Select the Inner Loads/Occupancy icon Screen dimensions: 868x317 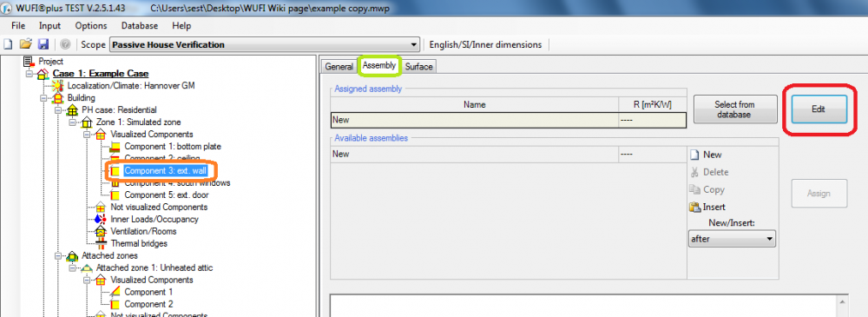pyautogui.click(x=100, y=220)
